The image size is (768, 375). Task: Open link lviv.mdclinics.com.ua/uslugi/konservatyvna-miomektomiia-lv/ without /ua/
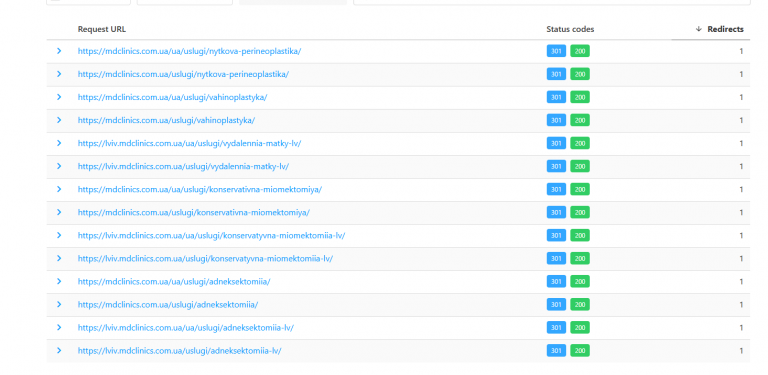click(205, 258)
